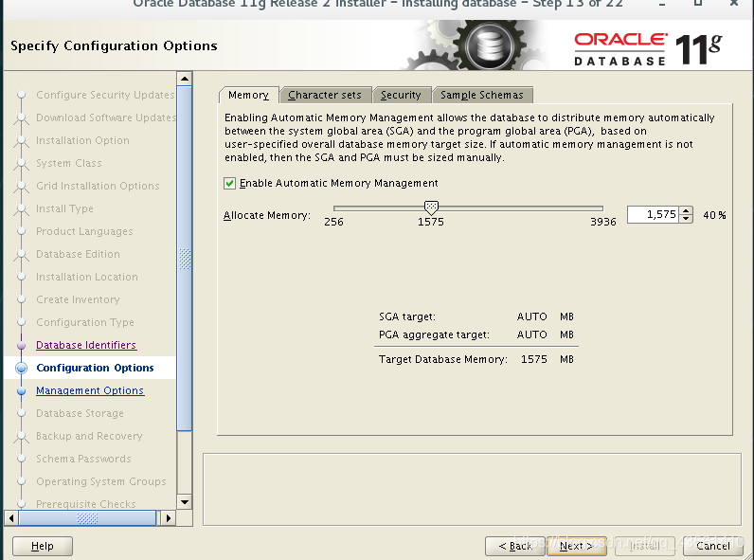Click the Cancel button

coord(712,546)
